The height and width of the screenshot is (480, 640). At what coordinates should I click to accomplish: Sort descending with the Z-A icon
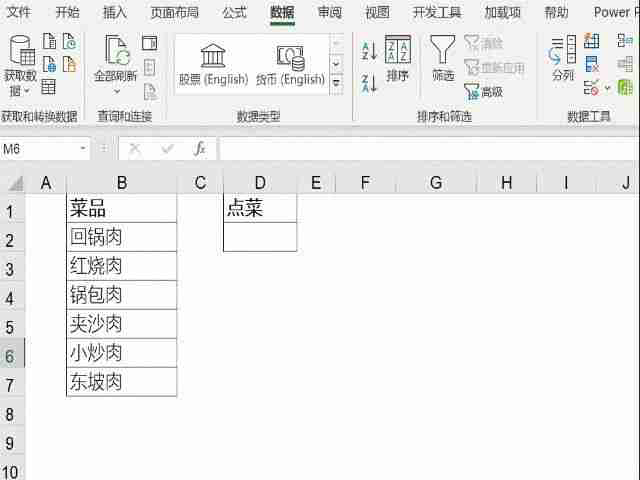click(369, 83)
